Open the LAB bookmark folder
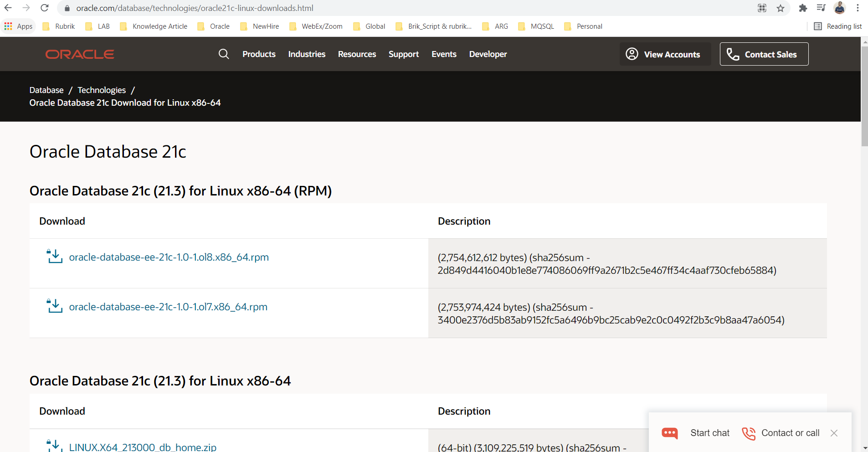868x452 pixels. click(98, 26)
